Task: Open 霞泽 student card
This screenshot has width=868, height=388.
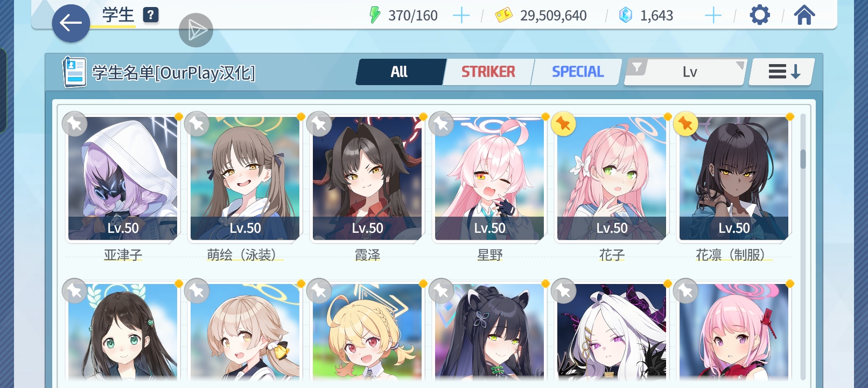Action: [367, 179]
